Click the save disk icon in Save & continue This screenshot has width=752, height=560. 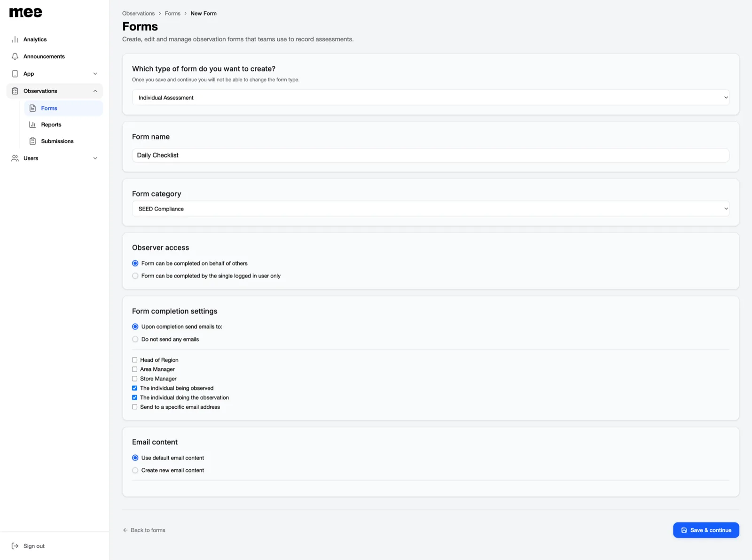[684, 530]
